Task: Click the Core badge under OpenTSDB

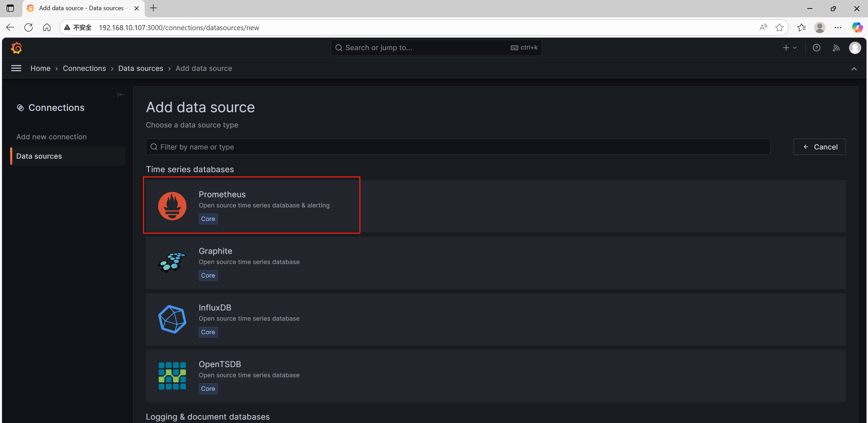Action: pos(208,389)
